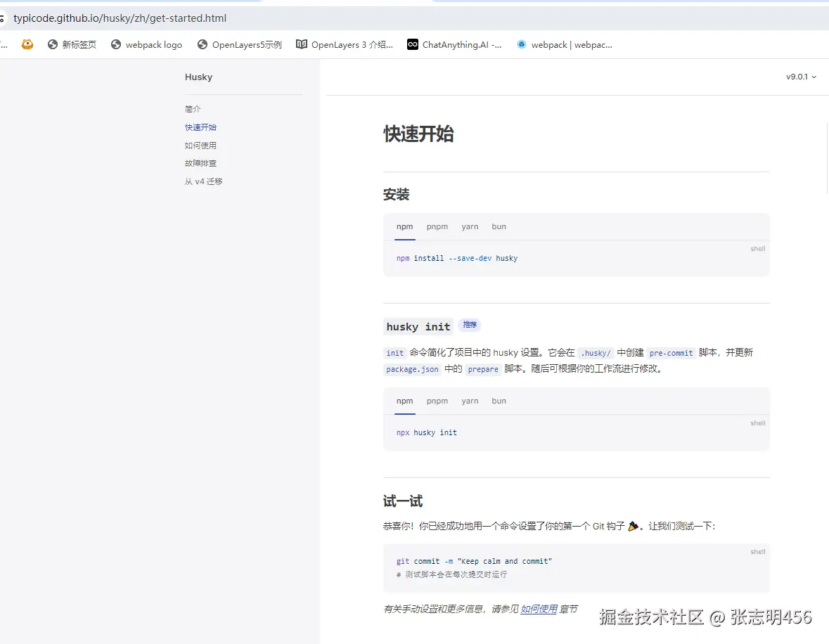Image resolution: width=829 pixels, height=644 pixels.
Task: Go to 快速开始 in the sidebar
Action: point(200,127)
